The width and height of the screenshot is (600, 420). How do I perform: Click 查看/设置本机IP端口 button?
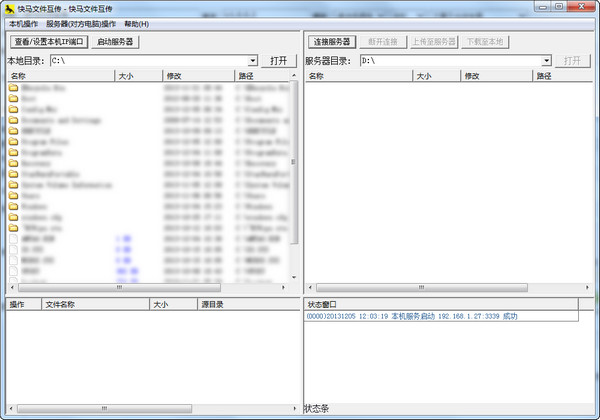(x=49, y=42)
